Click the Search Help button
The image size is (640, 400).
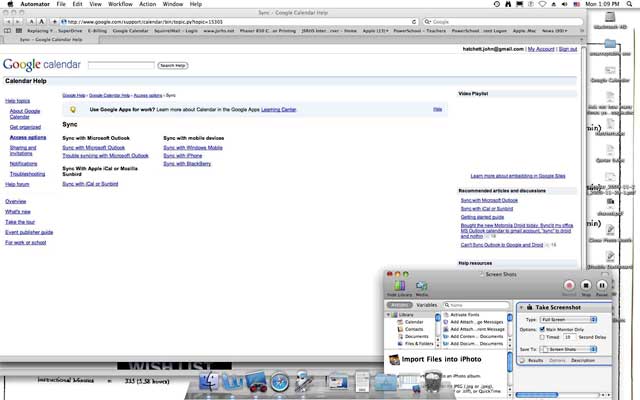[173, 65]
